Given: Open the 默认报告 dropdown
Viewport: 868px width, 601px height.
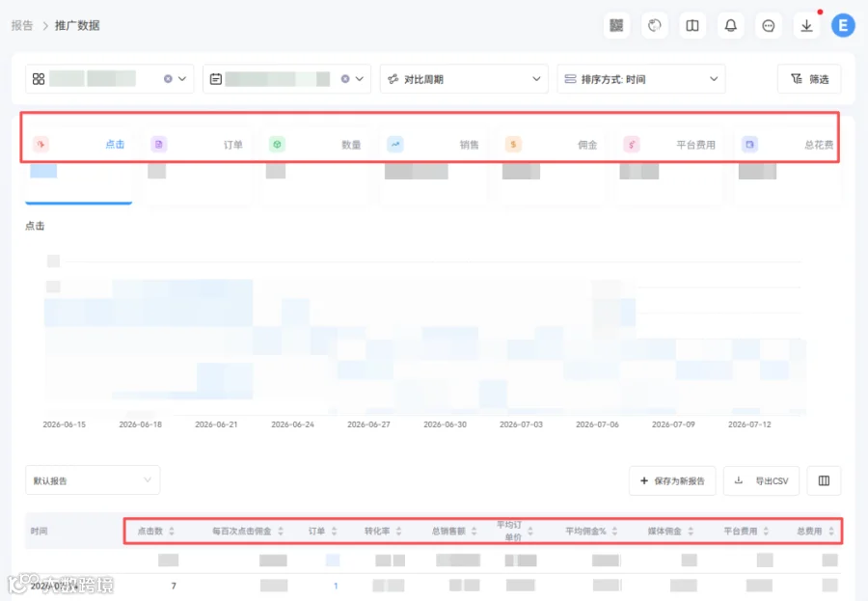Looking at the screenshot, I should [93, 480].
